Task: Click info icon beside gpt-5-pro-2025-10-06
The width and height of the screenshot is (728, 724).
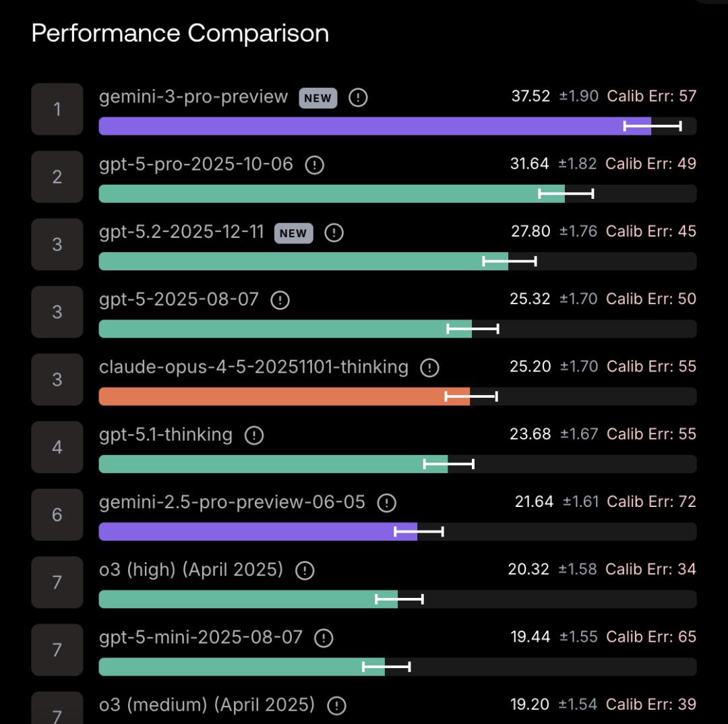Action: pos(315,165)
